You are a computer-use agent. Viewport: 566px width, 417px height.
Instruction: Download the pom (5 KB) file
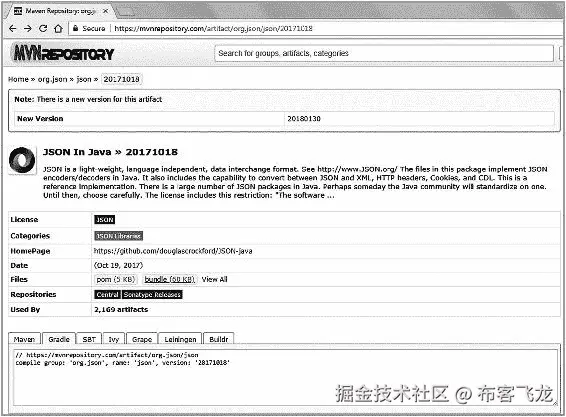point(116,279)
